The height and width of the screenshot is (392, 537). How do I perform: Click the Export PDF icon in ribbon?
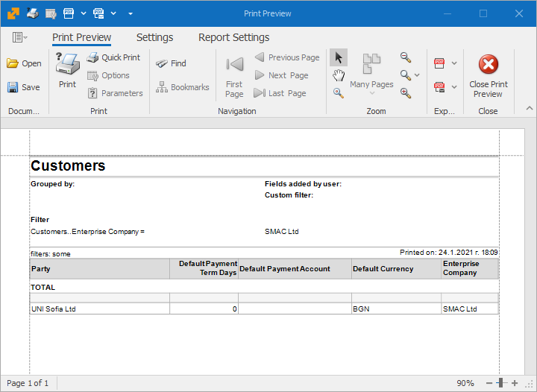coord(439,63)
